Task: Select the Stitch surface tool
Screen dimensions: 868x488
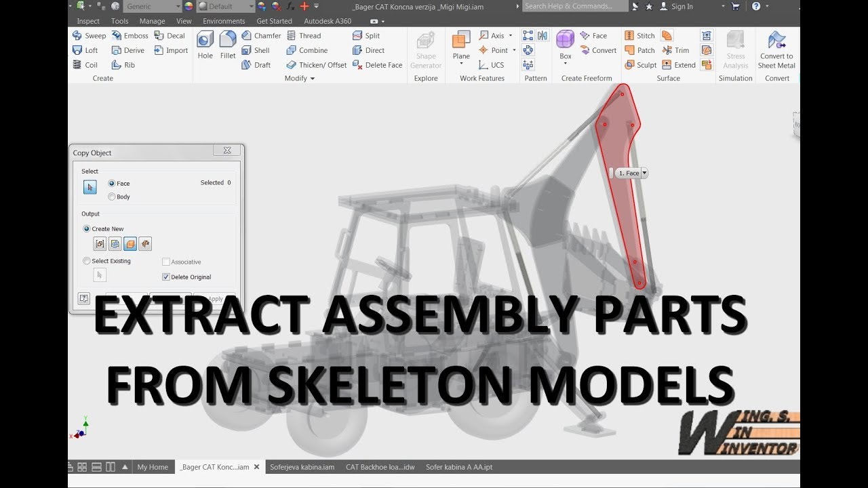Action: pyautogui.click(x=639, y=36)
